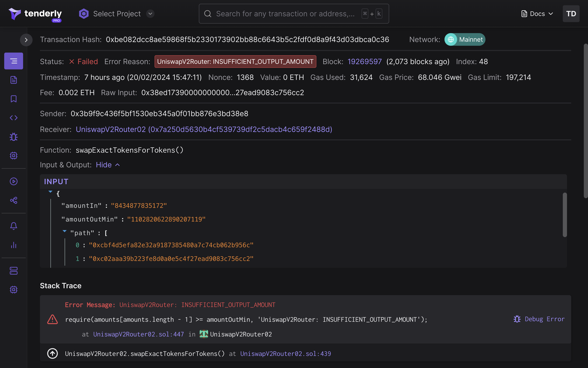Viewport: 588px width, 368px height.
Task: Click the globe icon in Mainnet badge
Action: tap(451, 39)
